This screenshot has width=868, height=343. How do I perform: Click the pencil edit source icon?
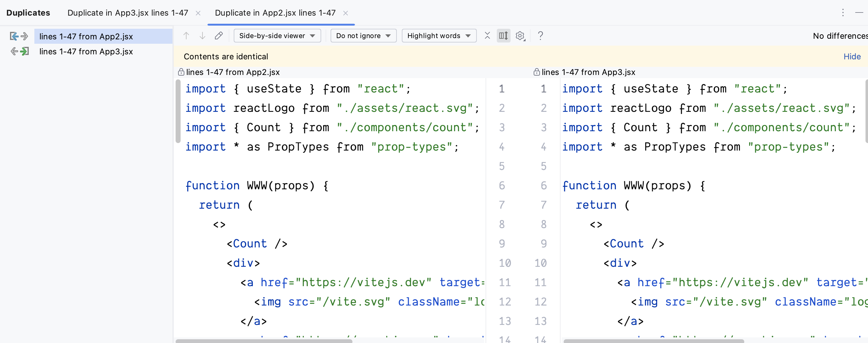219,36
